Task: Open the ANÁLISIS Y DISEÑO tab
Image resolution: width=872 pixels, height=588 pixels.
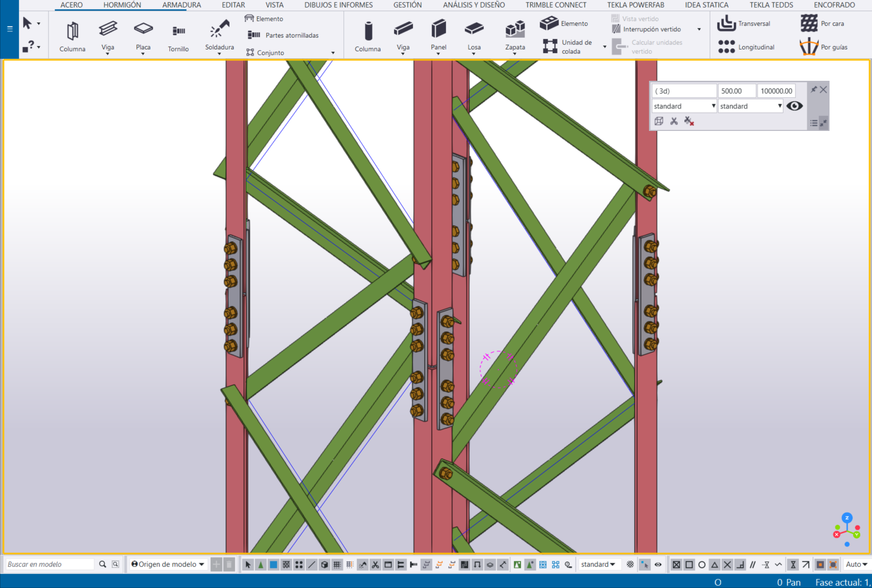Action: coord(474,5)
